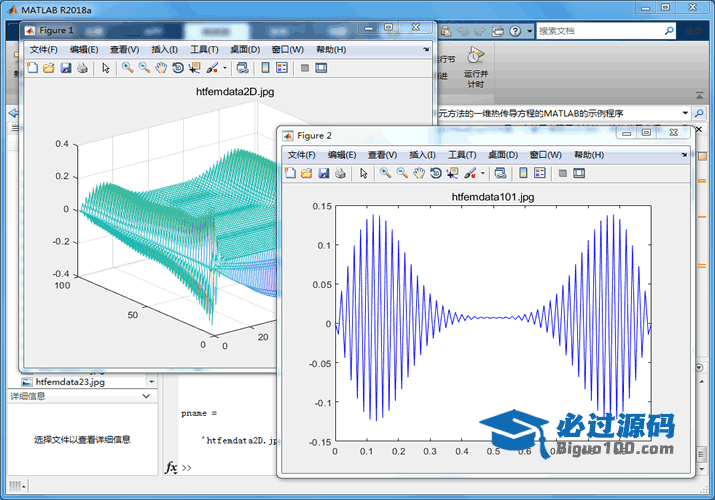This screenshot has width=715, height=500.
Task: Select htfemdata23.jpg in file browser
Action: (x=70, y=382)
